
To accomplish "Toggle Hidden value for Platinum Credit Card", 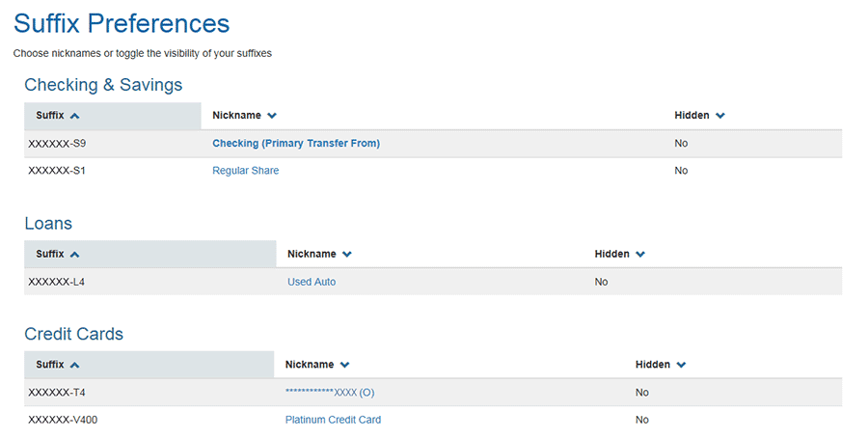I will [641, 420].
